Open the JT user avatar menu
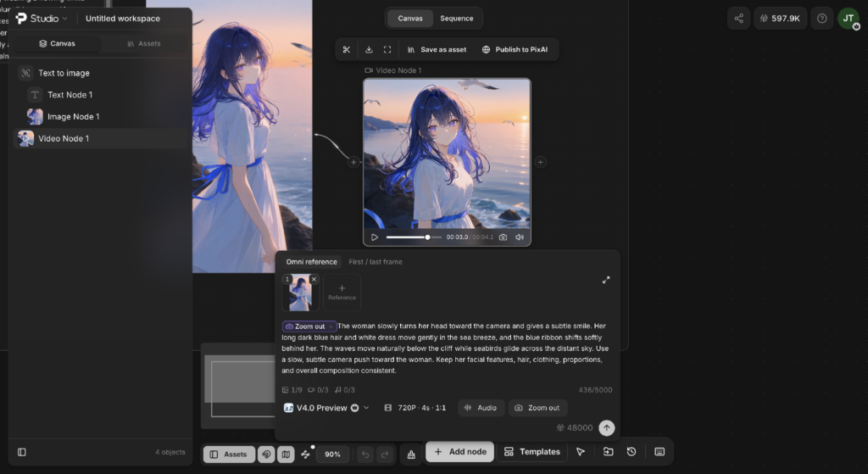Viewport: 868px width, 474px height. [848, 19]
